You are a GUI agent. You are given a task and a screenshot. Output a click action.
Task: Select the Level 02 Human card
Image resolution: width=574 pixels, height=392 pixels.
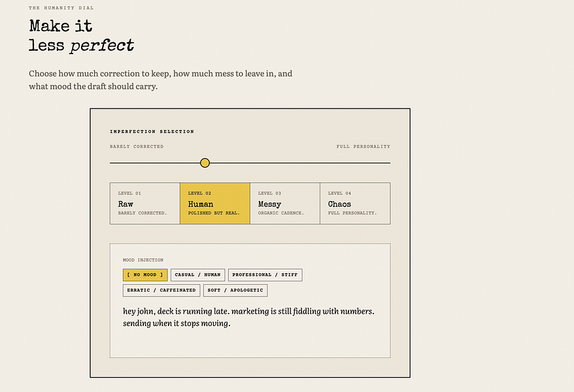click(215, 203)
